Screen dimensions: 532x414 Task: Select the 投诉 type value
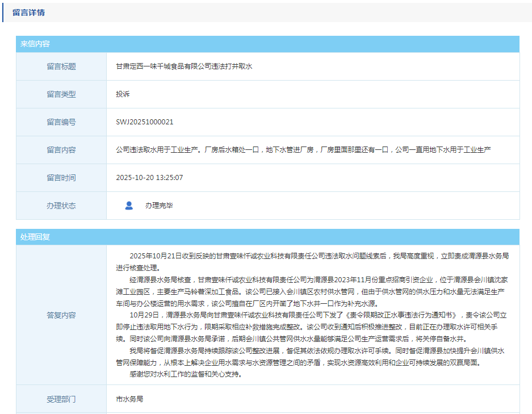[x=123, y=94]
